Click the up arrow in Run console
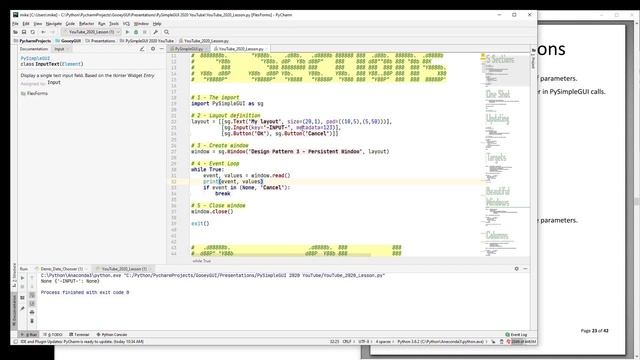This screenshot has height=360, width=640. coord(32,278)
